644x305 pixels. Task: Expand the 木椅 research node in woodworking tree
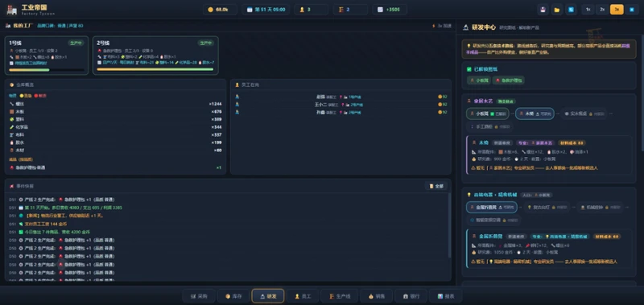point(535,113)
